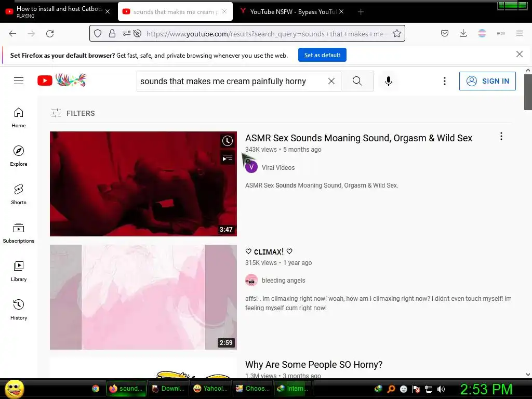532x399 pixels.
Task: Go to YouTube homepage via logo
Action: click(62, 81)
